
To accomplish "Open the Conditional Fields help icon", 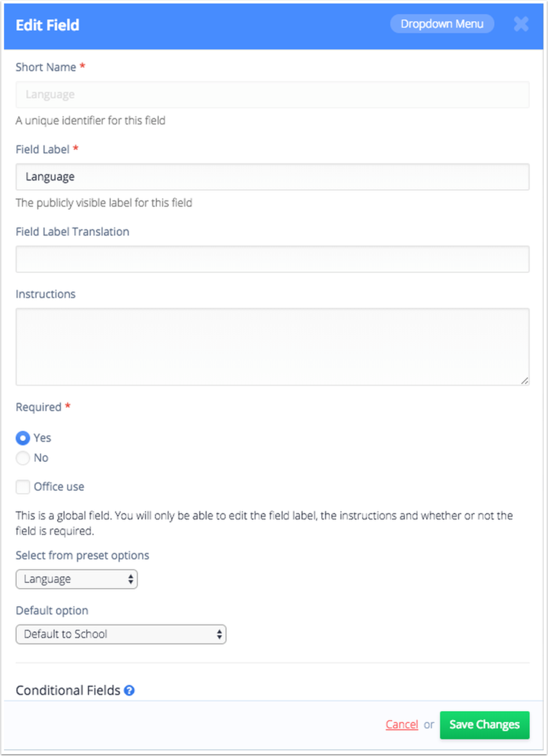I will [x=129, y=691].
